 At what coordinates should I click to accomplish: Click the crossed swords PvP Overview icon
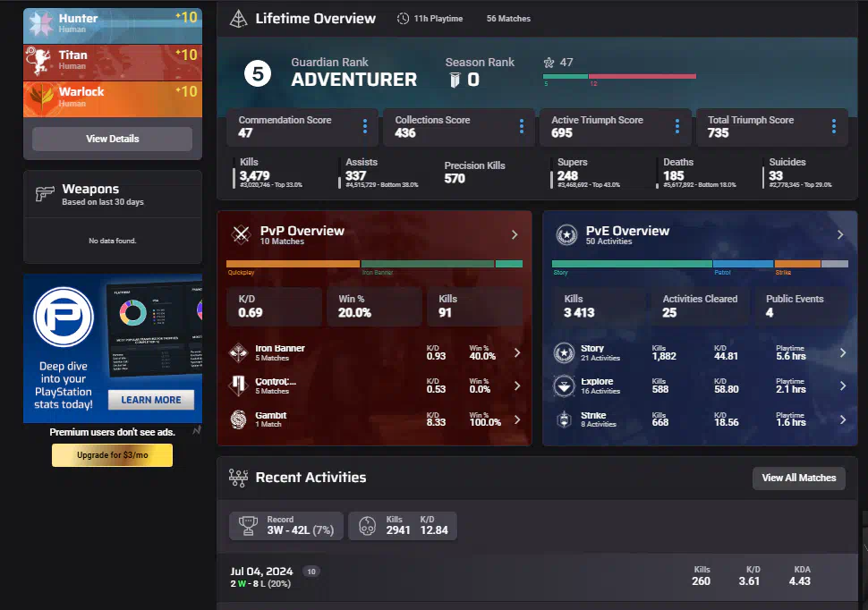coord(241,234)
